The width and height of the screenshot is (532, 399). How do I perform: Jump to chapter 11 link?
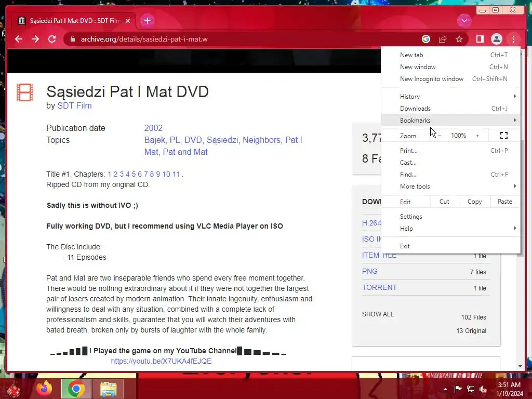pyautogui.click(x=176, y=174)
